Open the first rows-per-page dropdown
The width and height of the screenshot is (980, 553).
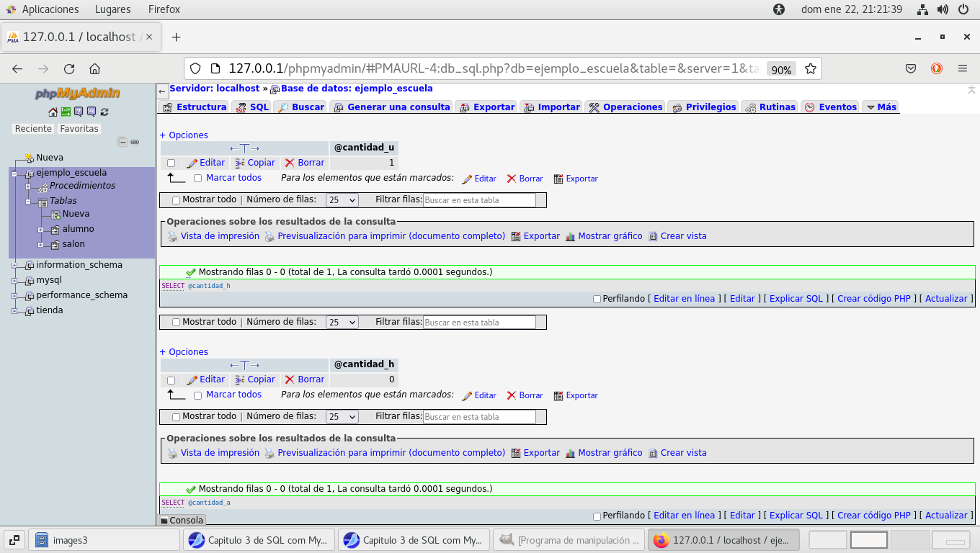[x=342, y=201]
